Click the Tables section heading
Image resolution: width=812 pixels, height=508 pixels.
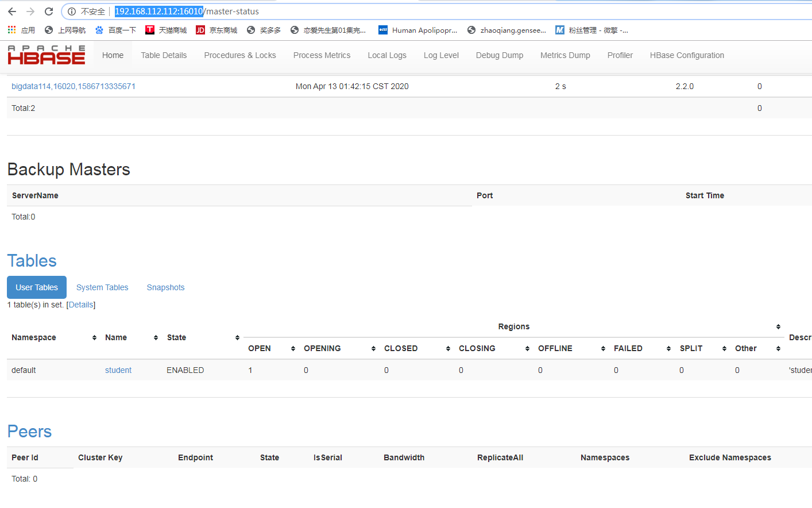[32, 261]
